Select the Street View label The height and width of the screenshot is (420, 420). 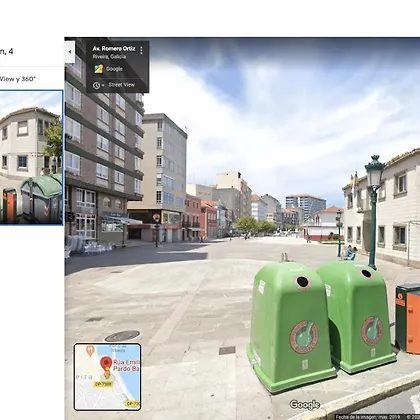click(x=121, y=85)
